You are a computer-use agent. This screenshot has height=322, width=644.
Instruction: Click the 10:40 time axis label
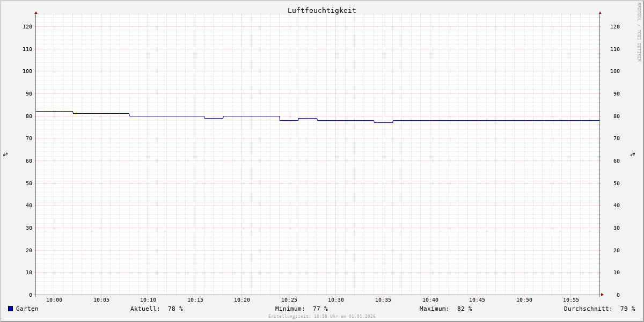point(430,300)
